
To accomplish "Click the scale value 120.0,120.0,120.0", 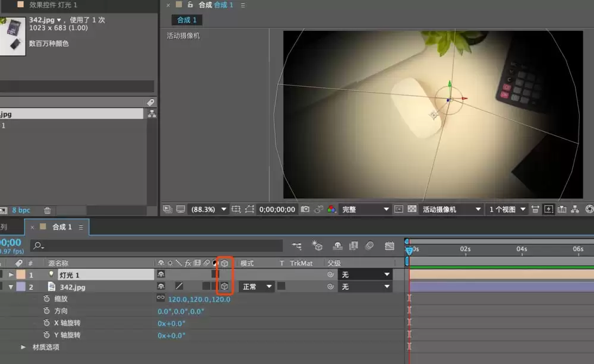I will [x=199, y=299].
